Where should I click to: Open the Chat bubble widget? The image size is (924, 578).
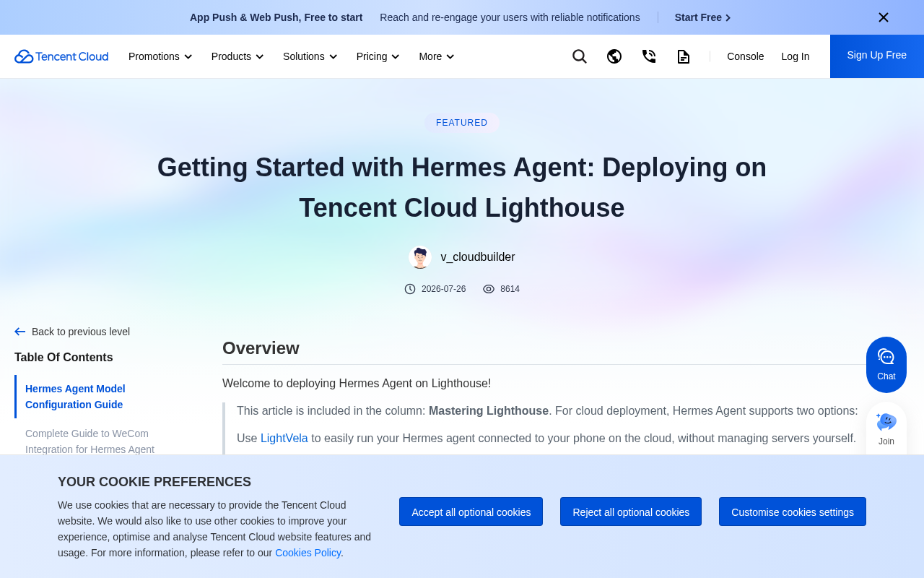(886, 365)
